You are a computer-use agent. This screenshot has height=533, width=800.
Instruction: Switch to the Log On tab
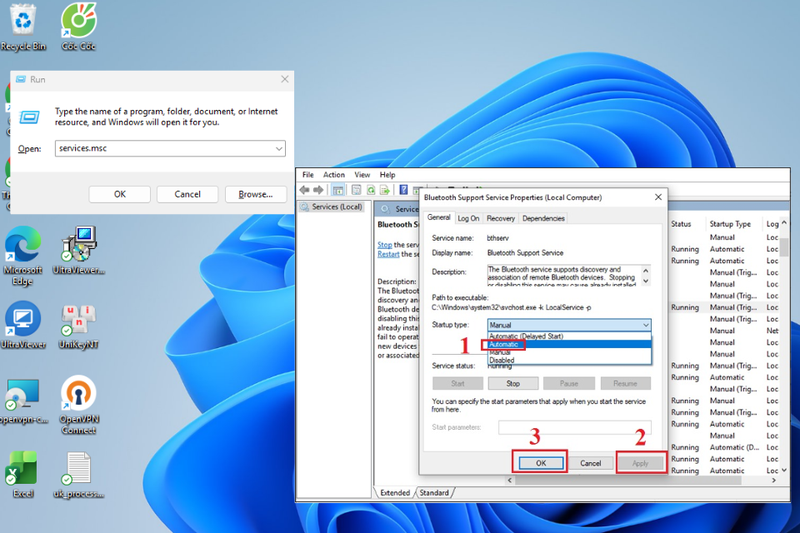point(468,218)
